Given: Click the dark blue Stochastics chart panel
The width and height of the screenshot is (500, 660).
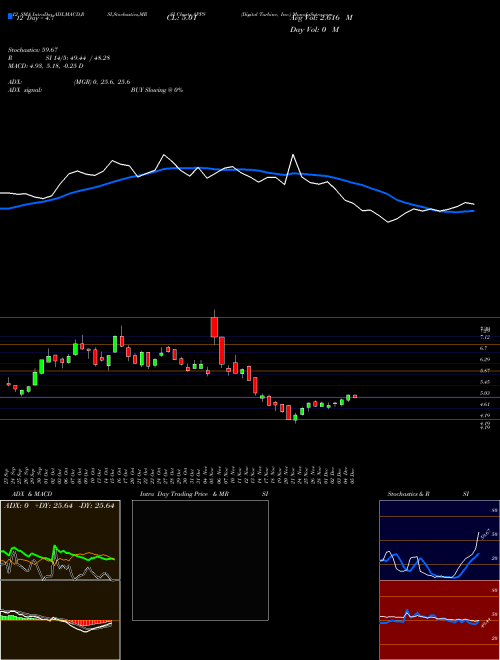Looking at the screenshot, I should (439, 540).
